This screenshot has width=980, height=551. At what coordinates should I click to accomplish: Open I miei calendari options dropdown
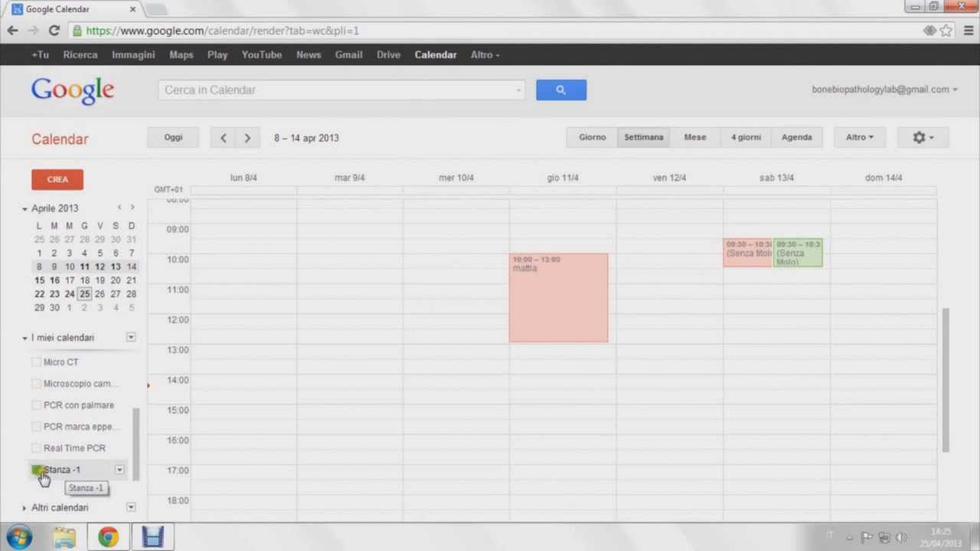tap(131, 337)
